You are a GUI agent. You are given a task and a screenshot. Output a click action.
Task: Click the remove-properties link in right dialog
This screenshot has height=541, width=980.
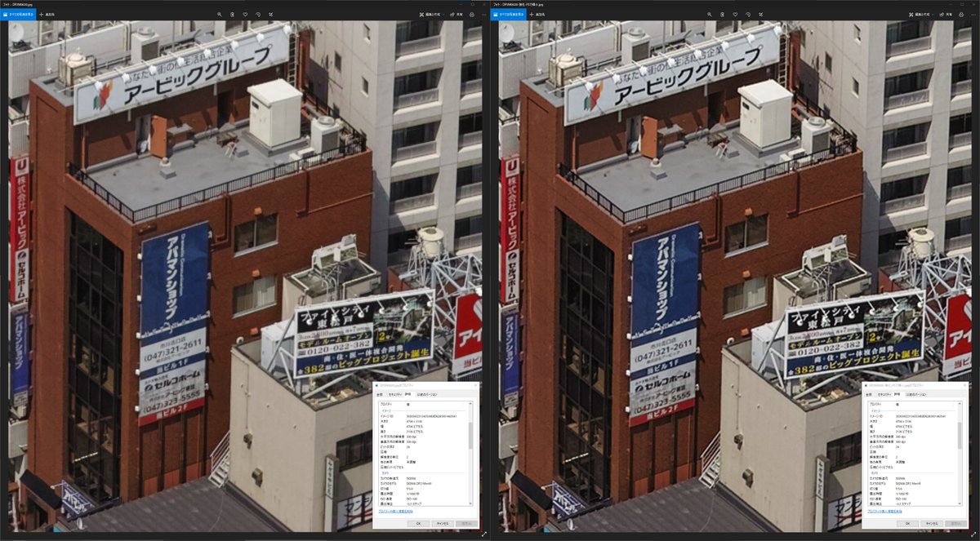[885, 510]
